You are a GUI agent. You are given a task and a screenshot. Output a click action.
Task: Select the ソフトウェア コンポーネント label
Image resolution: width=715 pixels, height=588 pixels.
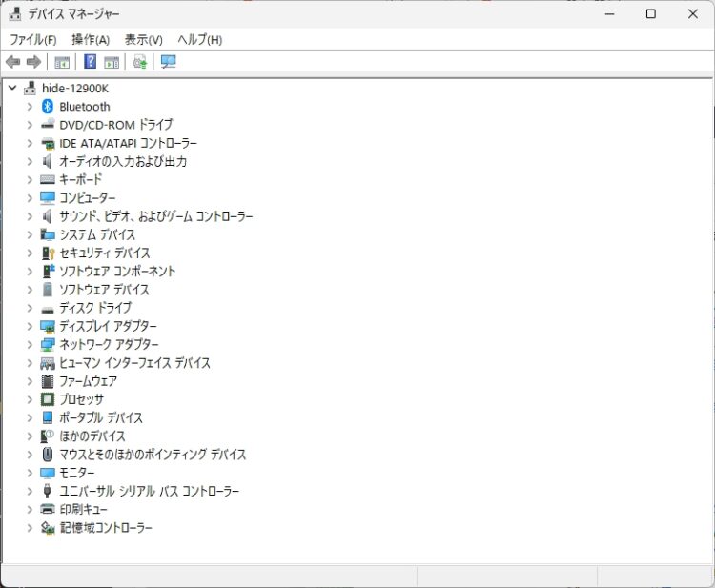tap(117, 272)
